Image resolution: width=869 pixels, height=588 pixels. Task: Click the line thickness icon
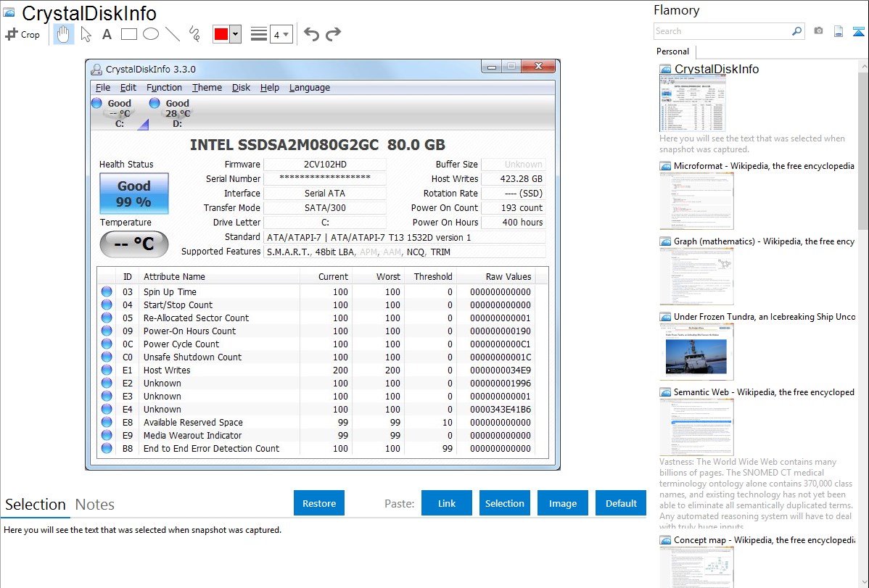[x=259, y=34]
